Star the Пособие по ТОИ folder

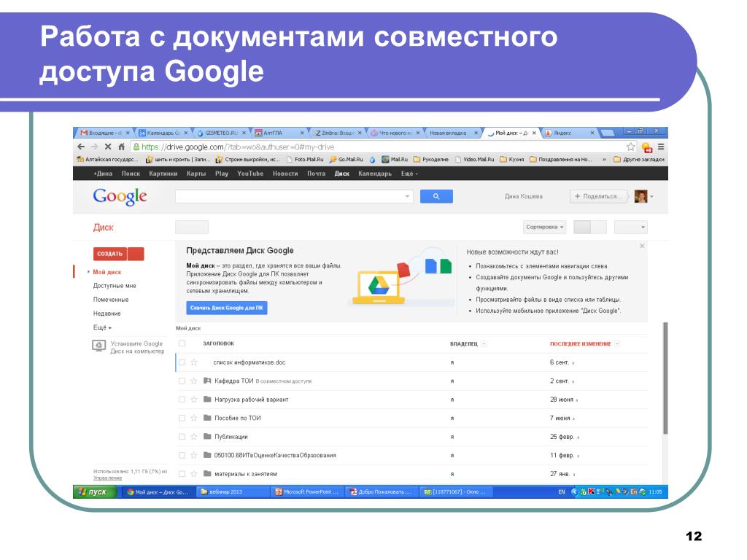(194, 418)
